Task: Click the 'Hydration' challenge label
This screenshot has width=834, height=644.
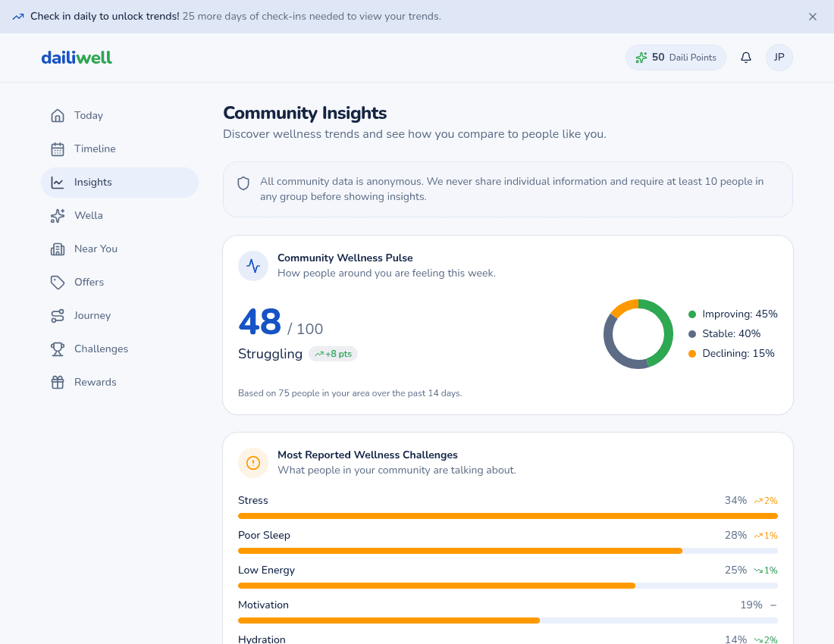Action: [262, 639]
